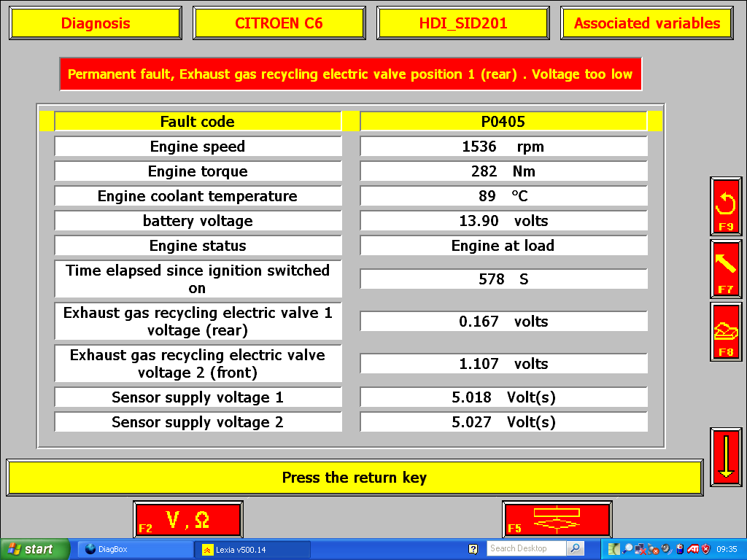Viewport: 747px width, 560px height.
Task: Select the P0405 fault code value
Action: (503, 122)
